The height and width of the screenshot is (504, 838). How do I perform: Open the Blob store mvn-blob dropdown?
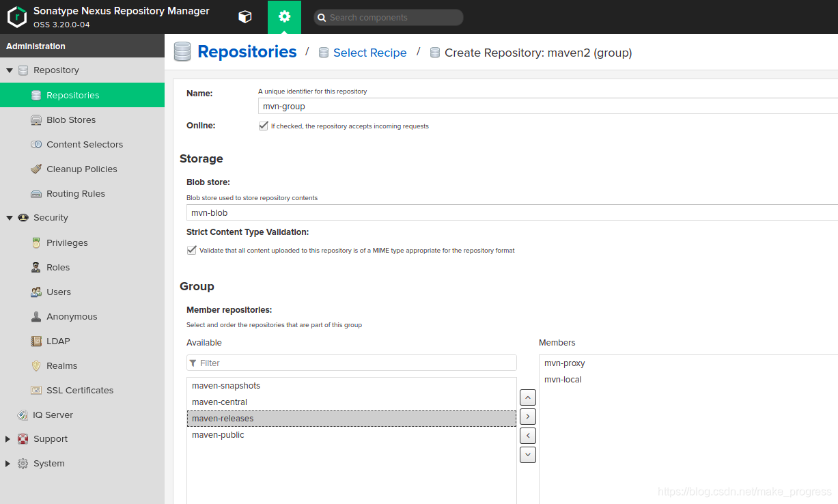coord(512,212)
